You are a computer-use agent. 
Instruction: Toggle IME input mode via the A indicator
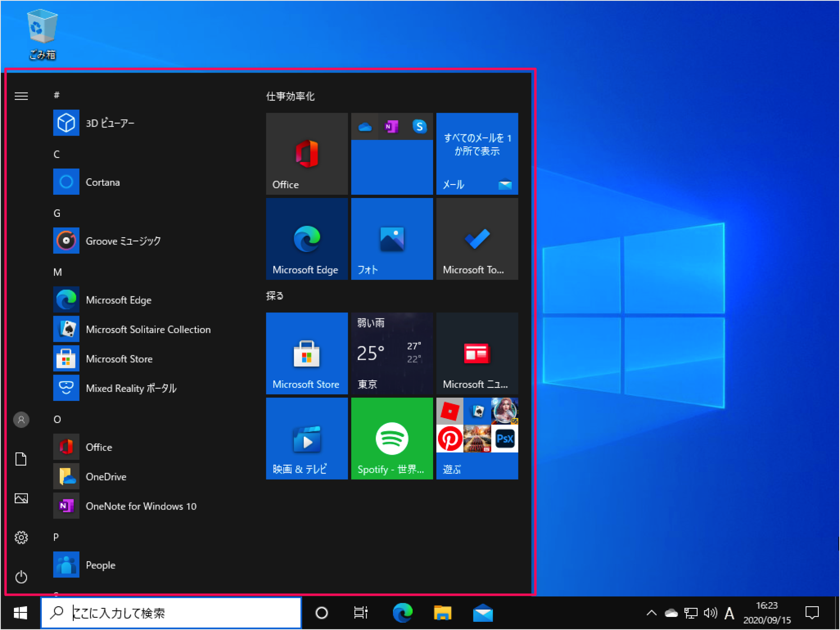(x=730, y=613)
